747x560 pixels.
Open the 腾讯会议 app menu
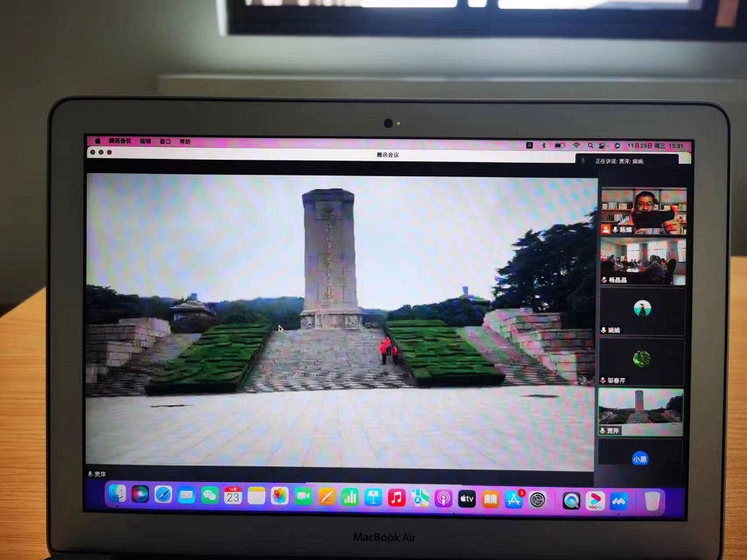pos(120,141)
